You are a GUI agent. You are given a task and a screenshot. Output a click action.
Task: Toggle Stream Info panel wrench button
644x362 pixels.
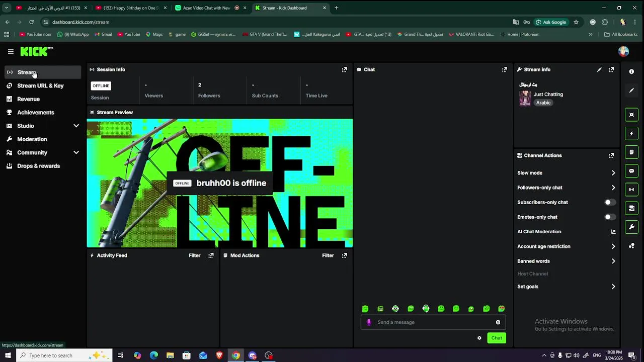[631, 227]
